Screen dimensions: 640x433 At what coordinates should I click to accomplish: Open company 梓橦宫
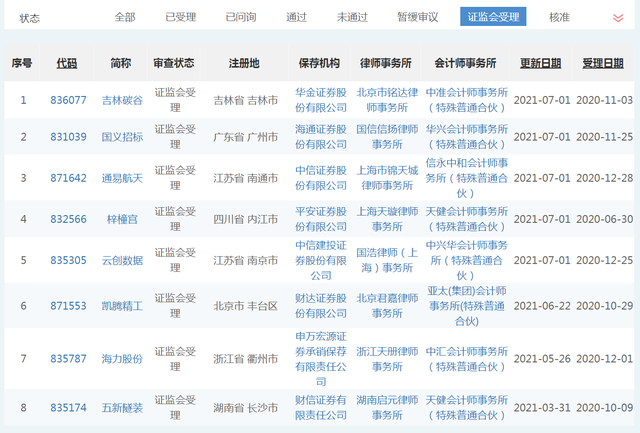pyautogui.click(x=122, y=220)
